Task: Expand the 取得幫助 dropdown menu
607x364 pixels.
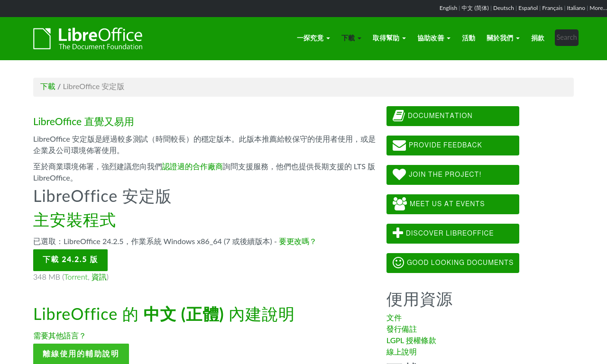Action: pyautogui.click(x=389, y=38)
